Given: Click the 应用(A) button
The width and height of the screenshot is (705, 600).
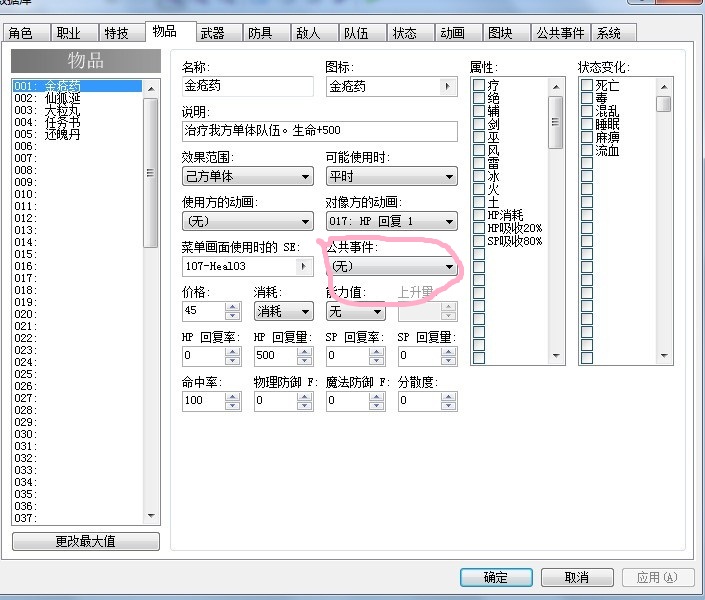Looking at the screenshot, I should coord(658,577).
